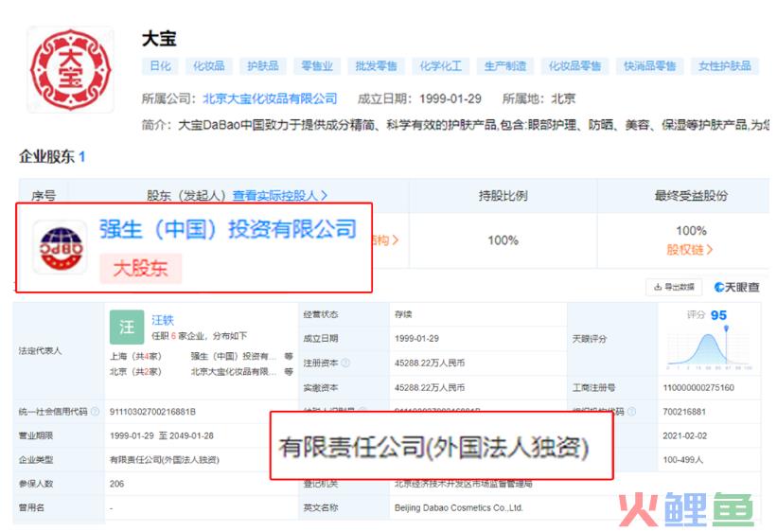Click the 100% shareholding ratio cell

coord(503,240)
